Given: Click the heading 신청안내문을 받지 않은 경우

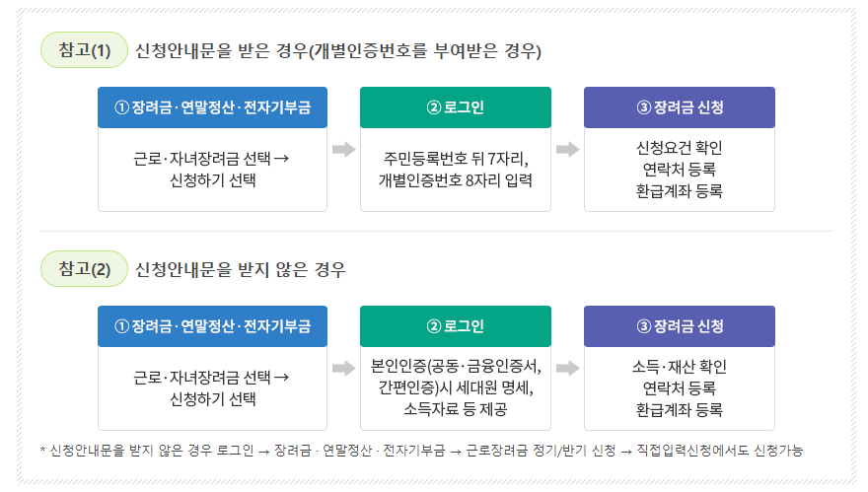Looking at the screenshot, I should point(241,269).
